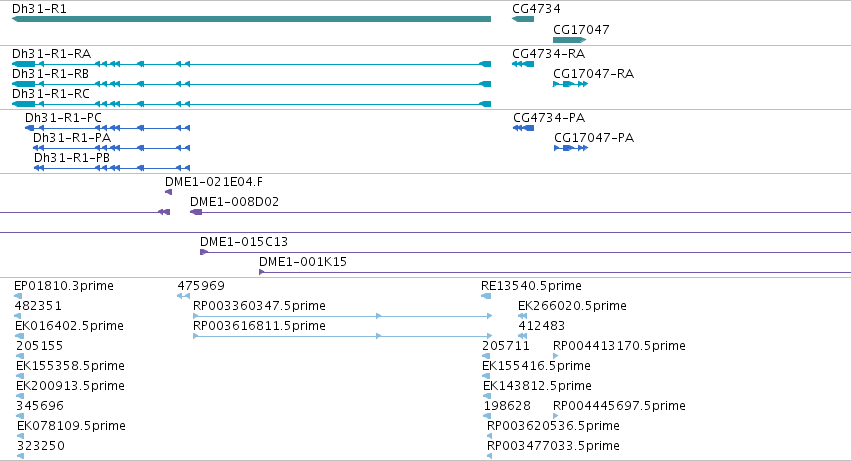851x461 pixels.
Task: Select the DME1-015C13 feature start arrow
Action: coord(204,252)
